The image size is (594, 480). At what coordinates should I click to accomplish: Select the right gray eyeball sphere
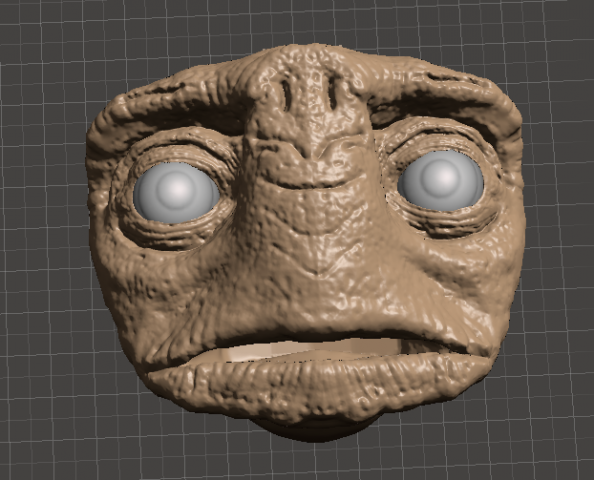[441, 181]
